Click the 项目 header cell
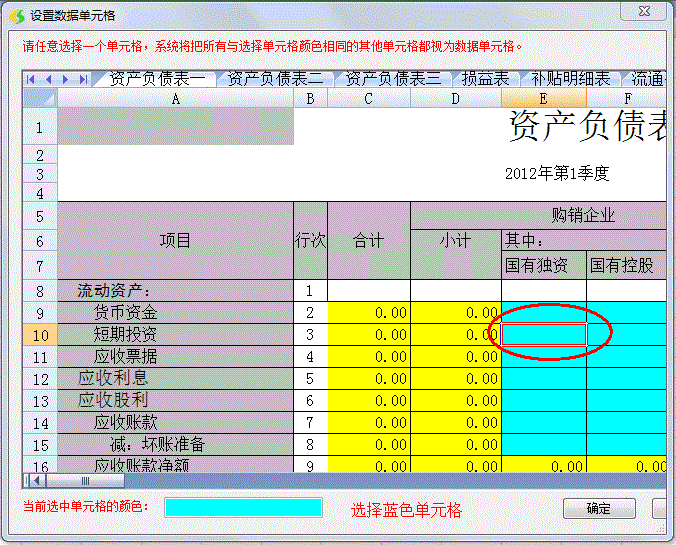This screenshot has width=676, height=545. tap(175, 240)
